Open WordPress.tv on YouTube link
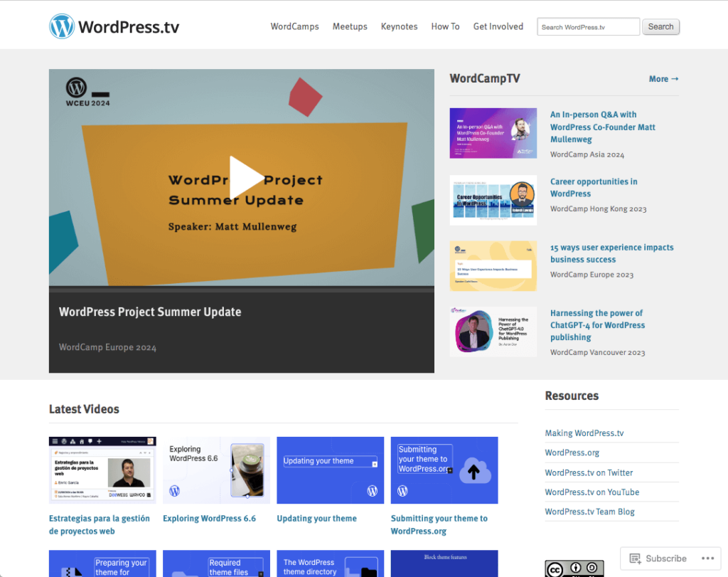Screen dimensions: 728x577 [592, 492]
